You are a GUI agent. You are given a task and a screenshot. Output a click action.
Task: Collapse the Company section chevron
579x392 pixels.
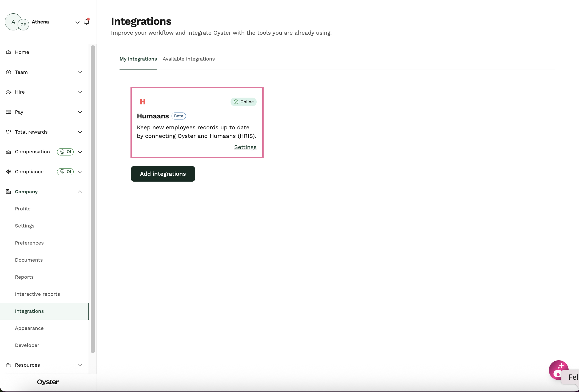80,191
